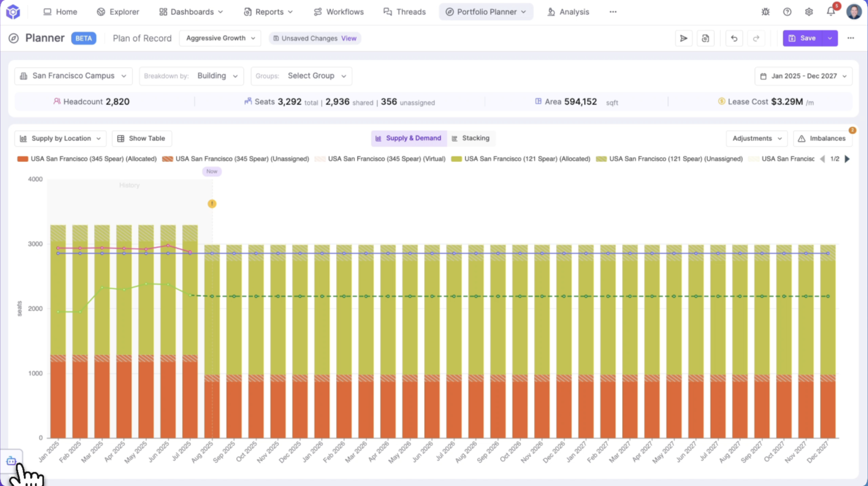Click the Plan of Record label

click(142, 38)
